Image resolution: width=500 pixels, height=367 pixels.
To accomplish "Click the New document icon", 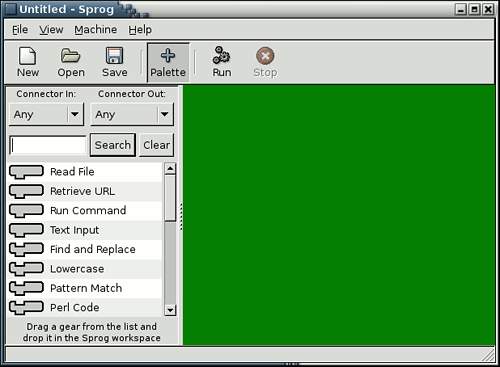I will [x=27, y=56].
